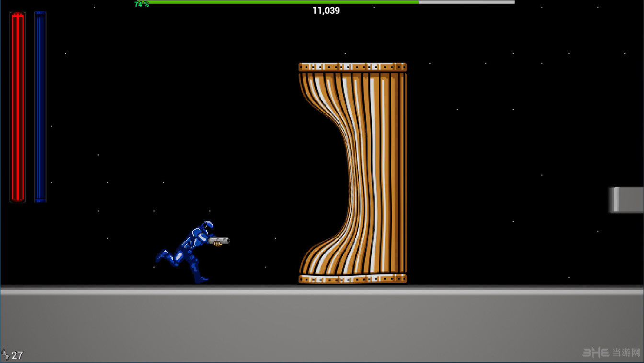Click the 当游网 watermark text
This screenshot has width=644, height=363.
[626, 353]
